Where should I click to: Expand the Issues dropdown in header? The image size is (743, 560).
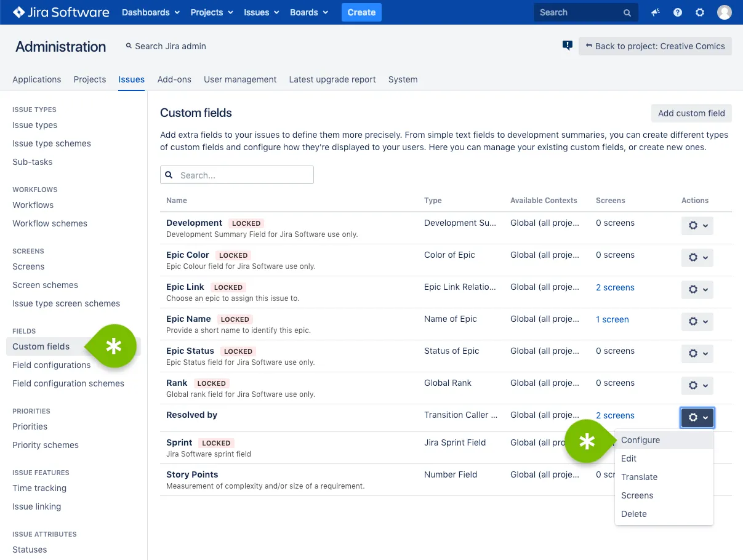coord(262,12)
